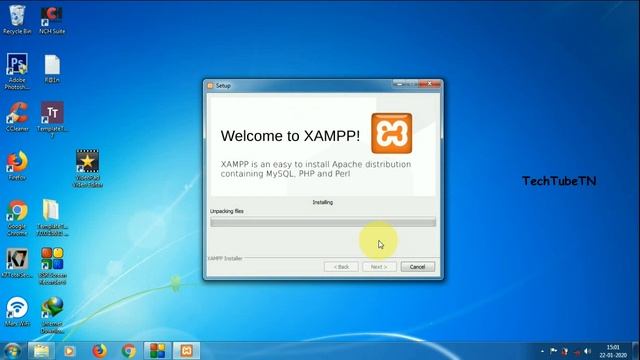Click the XAMPP logo in the setup window
640x360 pixels.
pos(391,133)
